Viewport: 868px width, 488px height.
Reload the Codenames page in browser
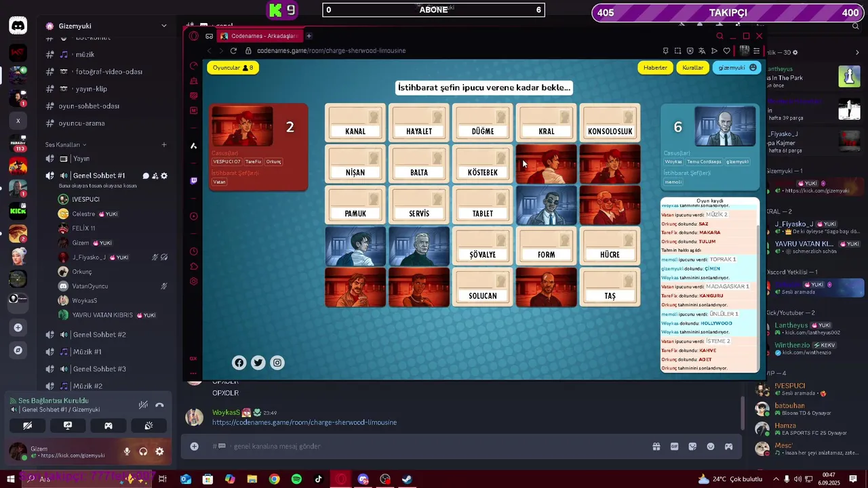[x=233, y=51]
